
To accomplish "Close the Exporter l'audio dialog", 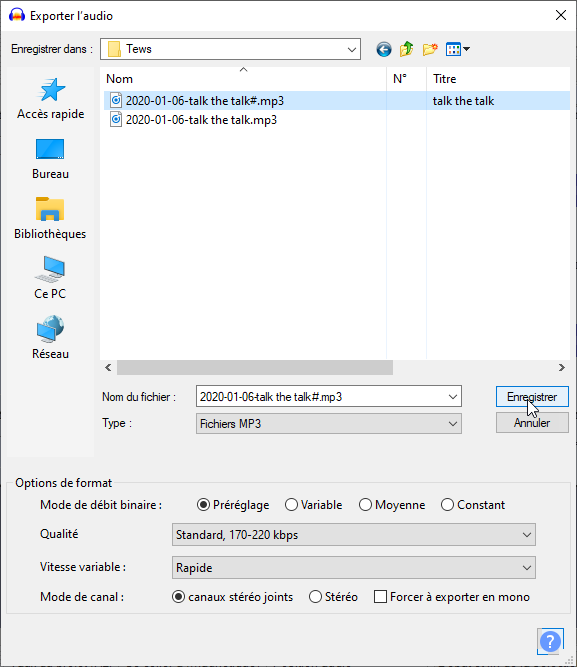I will [561, 15].
